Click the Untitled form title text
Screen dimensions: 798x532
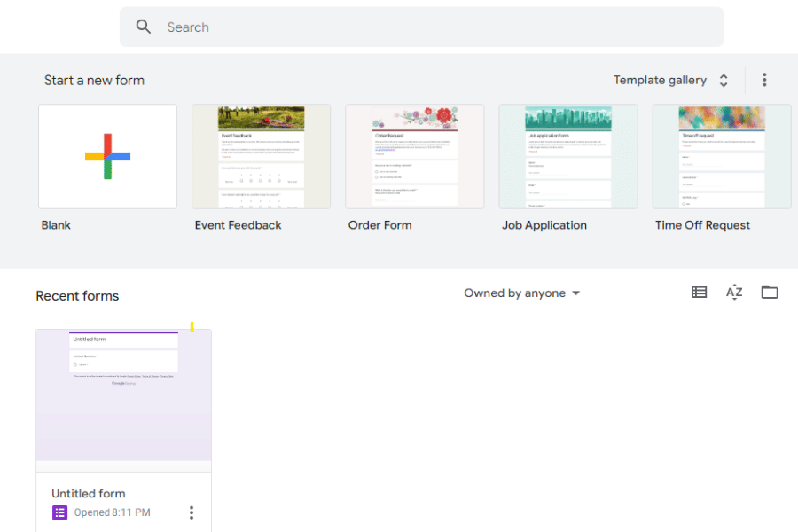point(89,494)
